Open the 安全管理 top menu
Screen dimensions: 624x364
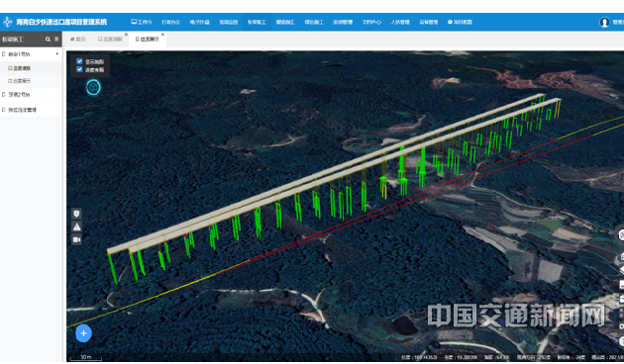[x=343, y=22]
